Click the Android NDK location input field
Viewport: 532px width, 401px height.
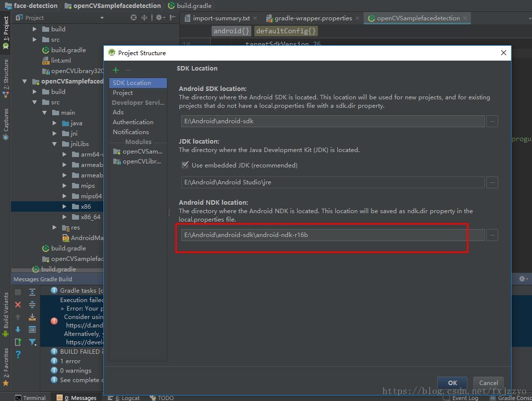[x=333, y=235]
